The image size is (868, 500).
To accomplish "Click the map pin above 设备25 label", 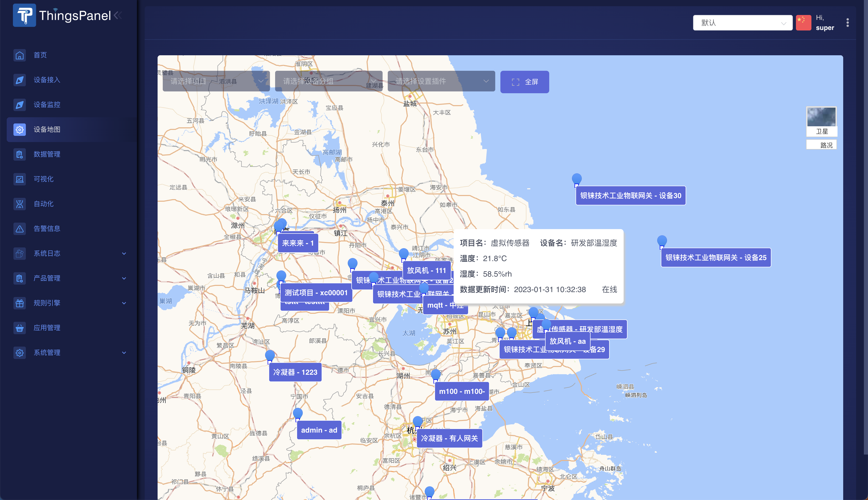I will pos(662,241).
